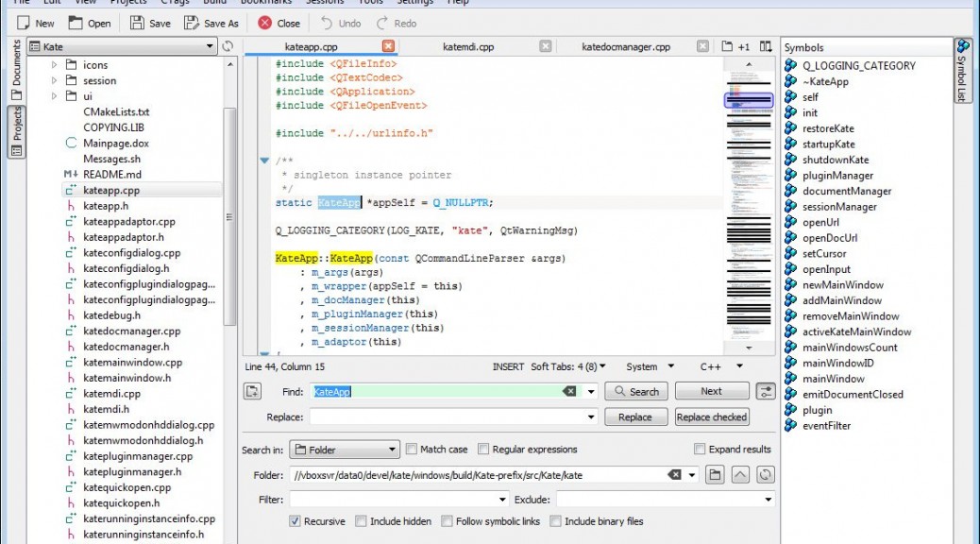This screenshot has height=544, width=980.
Task: Enable the Match case checkbox
Action: [412, 450]
